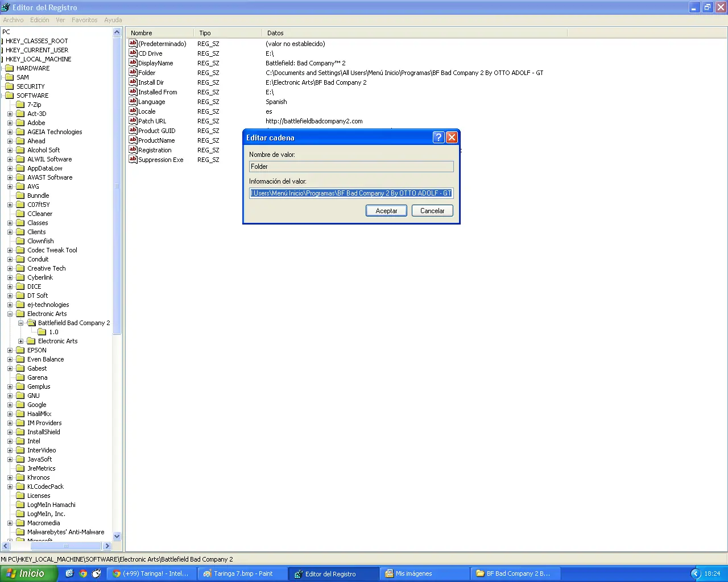Expand the Act-3D key

tap(10, 114)
